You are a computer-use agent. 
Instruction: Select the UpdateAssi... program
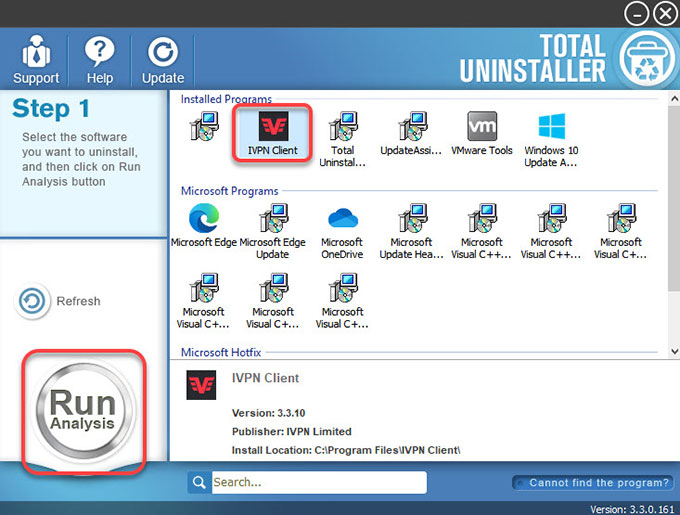pos(411,133)
